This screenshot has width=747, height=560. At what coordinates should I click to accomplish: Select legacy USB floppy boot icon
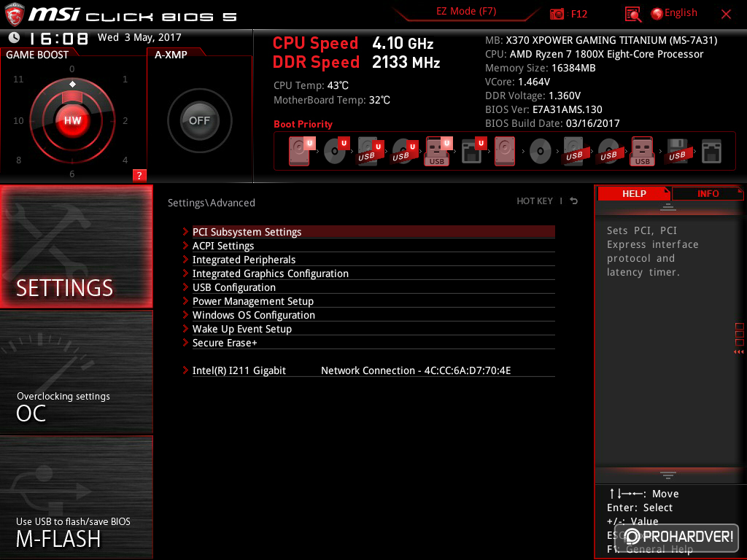coord(677,152)
